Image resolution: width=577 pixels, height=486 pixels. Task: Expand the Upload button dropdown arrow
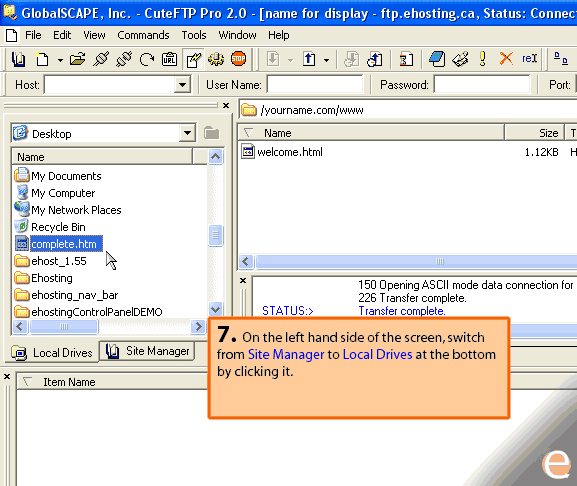[326, 60]
